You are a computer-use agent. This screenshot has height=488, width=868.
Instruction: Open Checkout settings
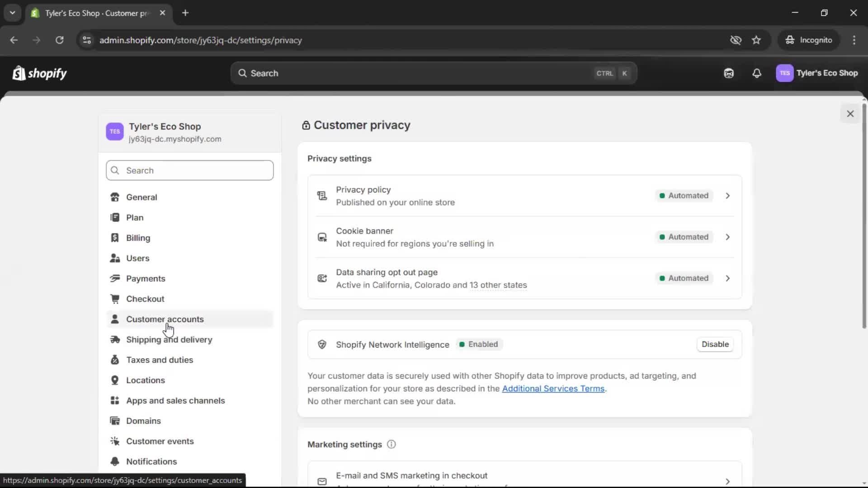pyautogui.click(x=189, y=299)
